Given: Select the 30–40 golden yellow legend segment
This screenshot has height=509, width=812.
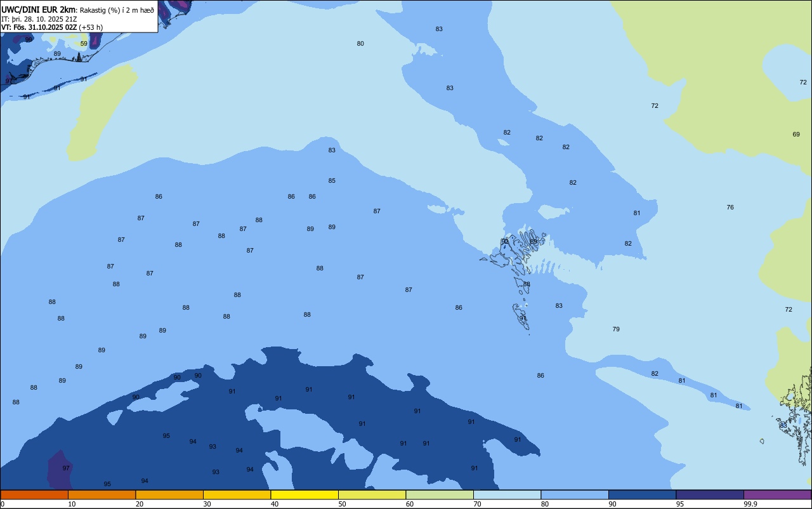Looking at the screenshot, I should point(237,494).
